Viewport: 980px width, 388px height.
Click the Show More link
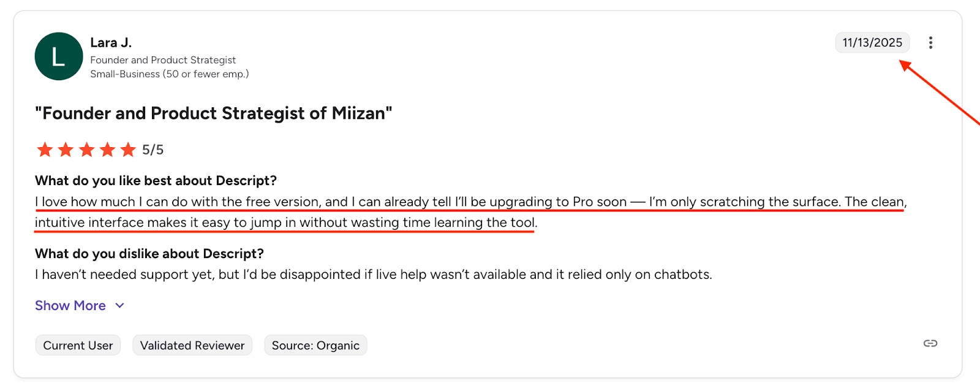70,305
